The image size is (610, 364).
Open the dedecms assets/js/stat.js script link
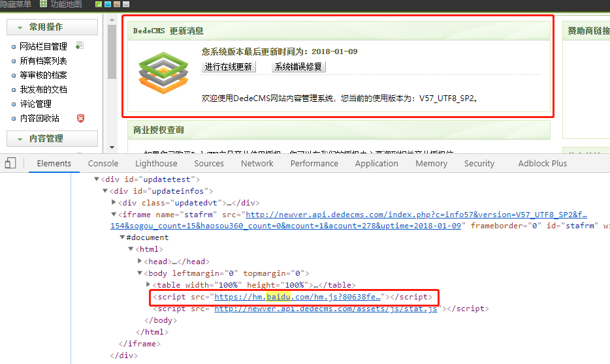pyautogui.click(x=326, y=309)
